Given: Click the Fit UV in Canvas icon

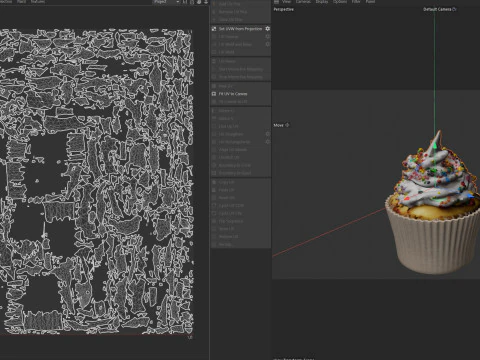Looking at the screenshot, I should (x=214, y=94).
